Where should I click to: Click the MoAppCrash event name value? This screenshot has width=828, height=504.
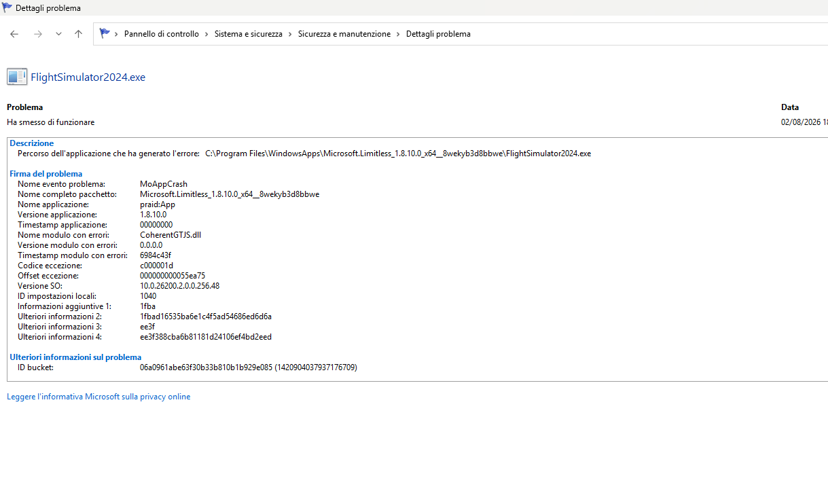click(x=164, y=184)
